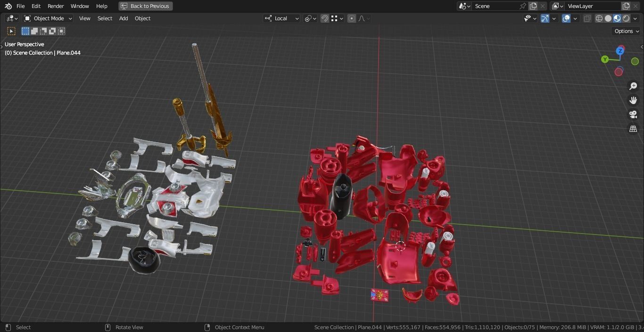Open the Window menu
Screen dimensions: 644x332
pyautogui.click(x=80, y=6)
